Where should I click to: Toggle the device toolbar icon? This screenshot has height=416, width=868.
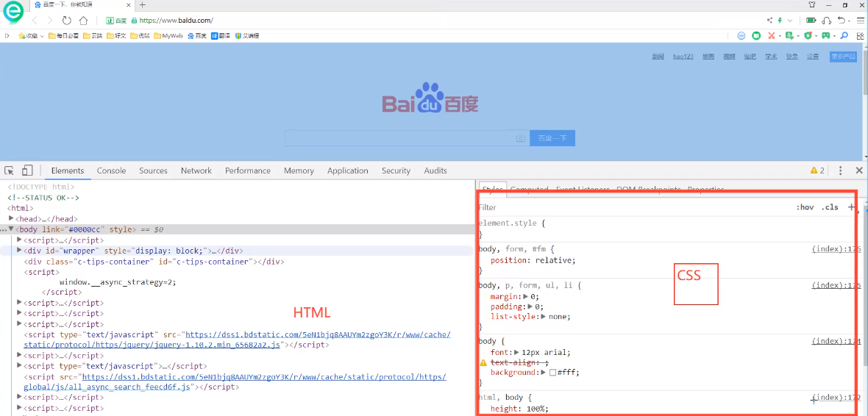pyautogui.click(x=27, y=171)
